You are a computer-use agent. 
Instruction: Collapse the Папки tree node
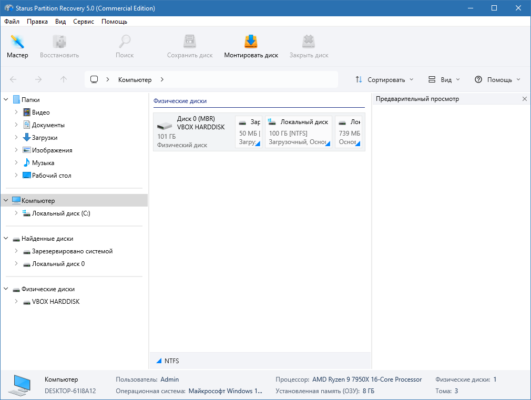pos(6,100)
